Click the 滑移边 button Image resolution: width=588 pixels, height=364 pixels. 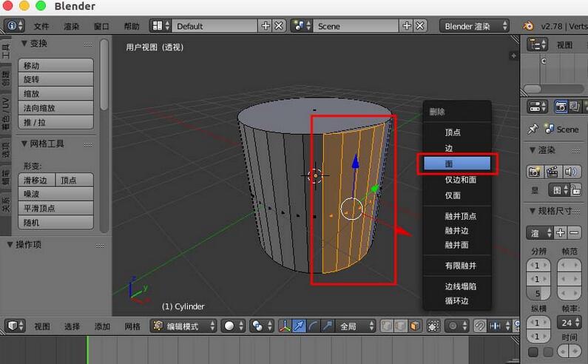pyautogui.click(x=36, y=180)
